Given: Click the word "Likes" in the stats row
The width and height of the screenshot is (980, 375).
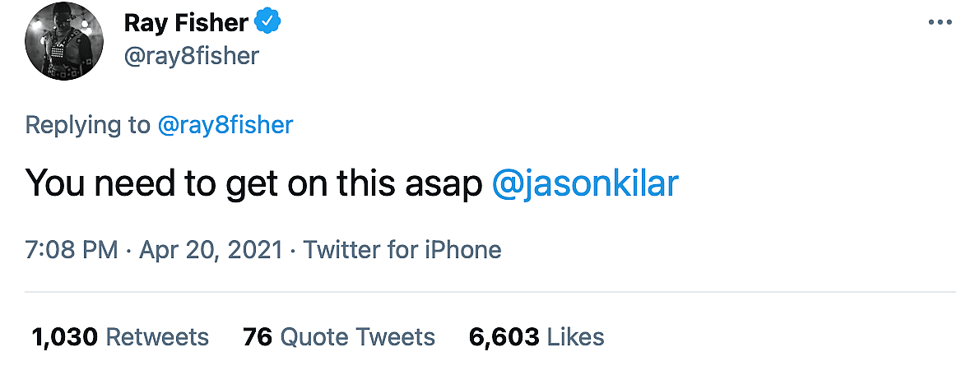Looking at the screenshot, I should point(576,336).
